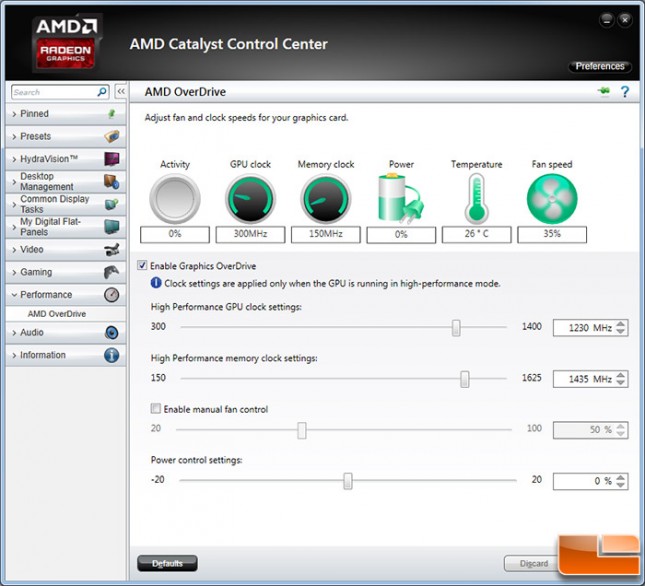The height and width of the screenshot is (586, 645).
Task: Click the Pinned green pin icon
Action: coord(111,114)
